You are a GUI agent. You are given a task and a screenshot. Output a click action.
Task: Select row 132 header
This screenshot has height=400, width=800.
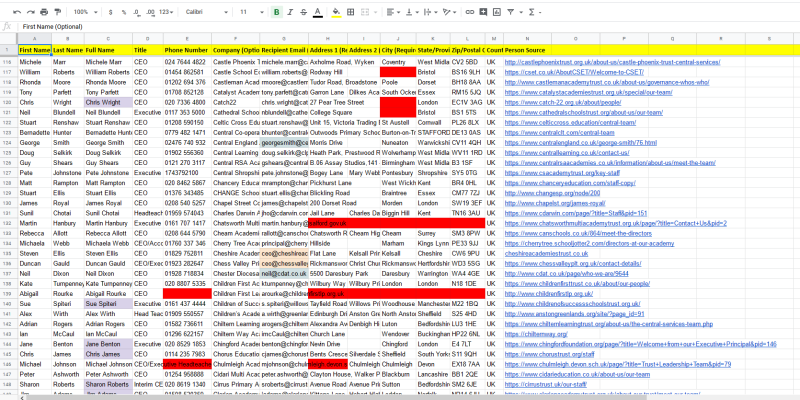pos(8,223)
